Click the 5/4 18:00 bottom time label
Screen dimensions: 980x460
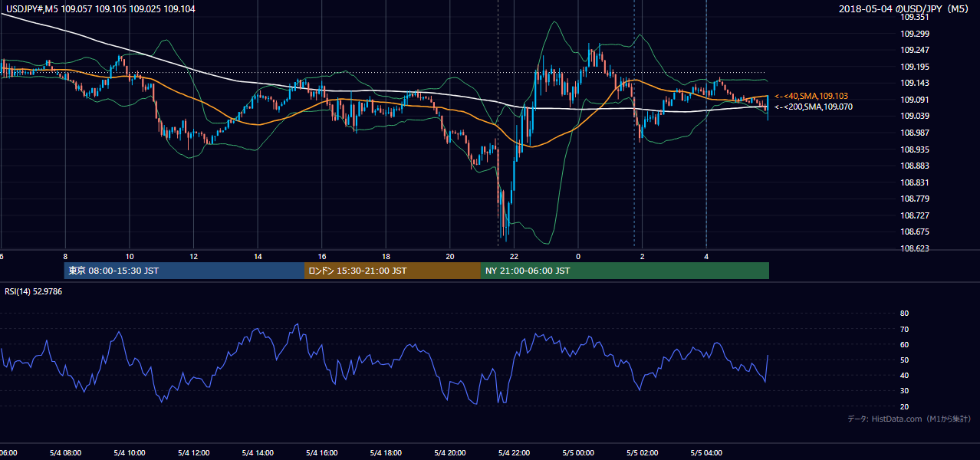(386, 453)
